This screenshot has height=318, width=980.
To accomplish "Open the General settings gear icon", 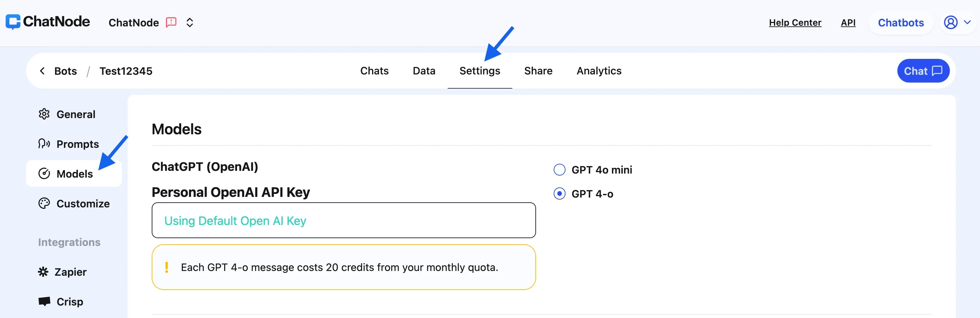I will (x=44, y=114).
